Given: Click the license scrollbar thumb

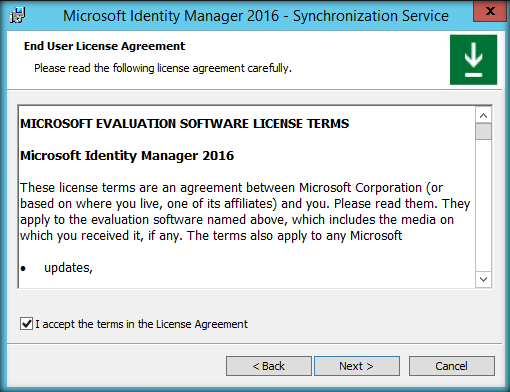Looking at the screenshot, I should pyautogui.click(x=483, y=132).
